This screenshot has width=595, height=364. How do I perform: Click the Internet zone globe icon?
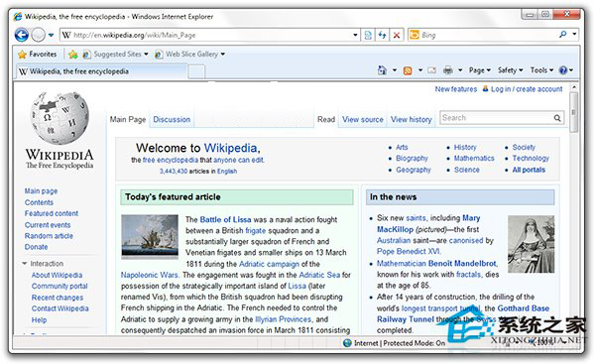[347, 343]
